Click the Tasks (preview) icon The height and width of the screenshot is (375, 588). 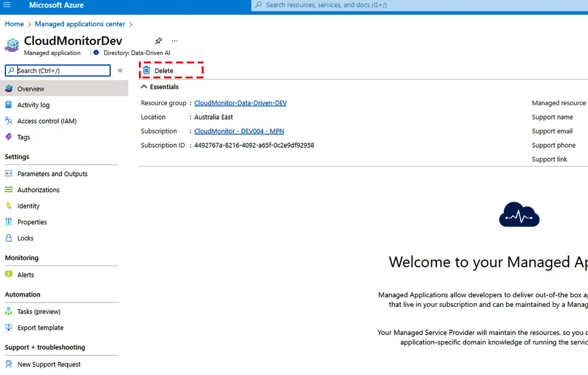[x=8, y=311]
